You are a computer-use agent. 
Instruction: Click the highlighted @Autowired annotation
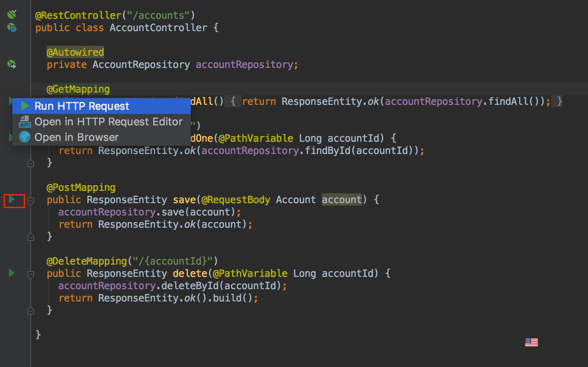pos(75,52)
